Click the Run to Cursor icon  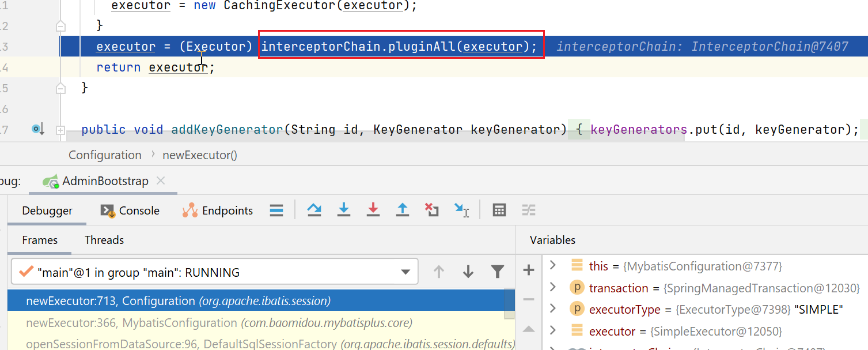point(461,210)
